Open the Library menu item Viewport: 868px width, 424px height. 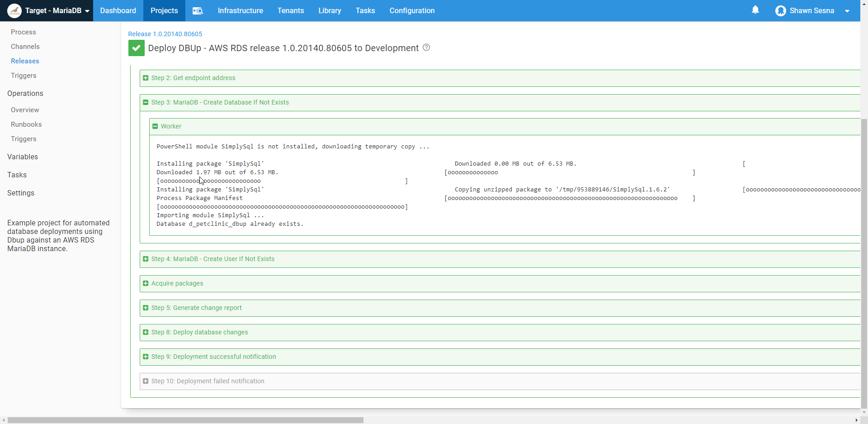coord(329,11)
